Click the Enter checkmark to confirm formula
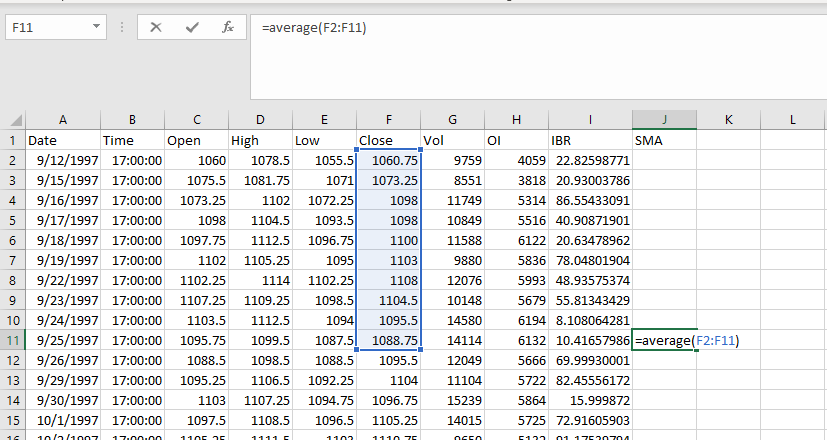827x440 pixels. [x=192, y=28]
